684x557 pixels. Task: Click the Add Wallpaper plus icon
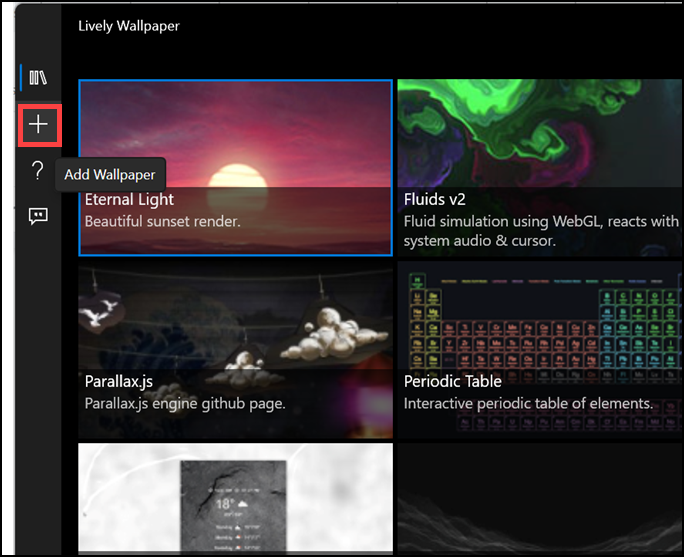[38, 124]
